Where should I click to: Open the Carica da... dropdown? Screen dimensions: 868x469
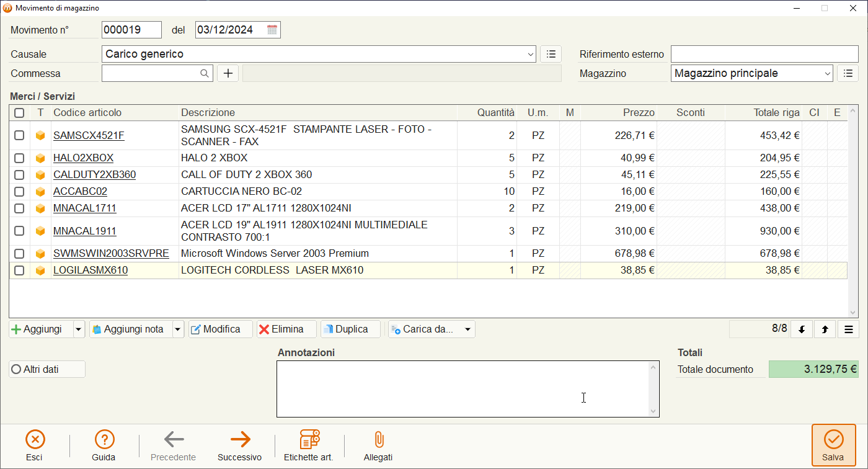tap(467, 329)
